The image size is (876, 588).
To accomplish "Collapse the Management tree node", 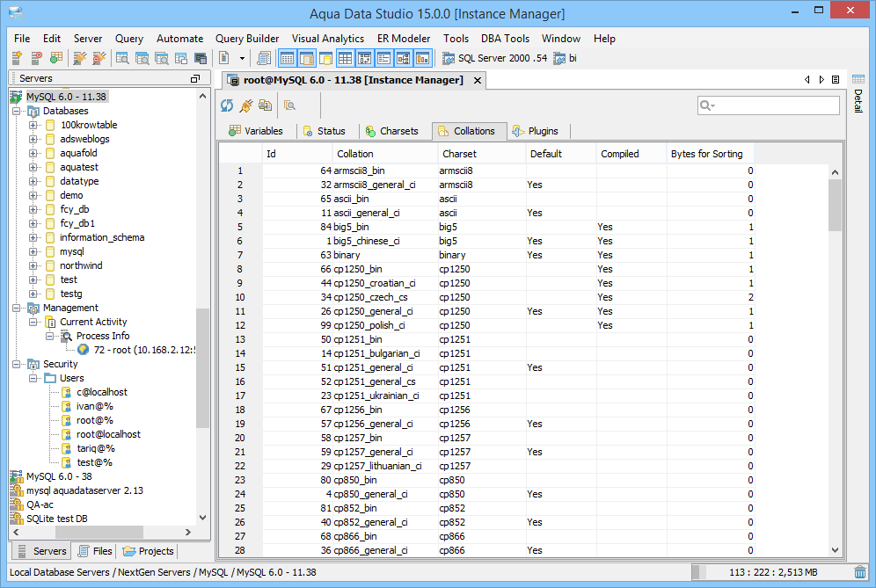I will pos(16,309).
